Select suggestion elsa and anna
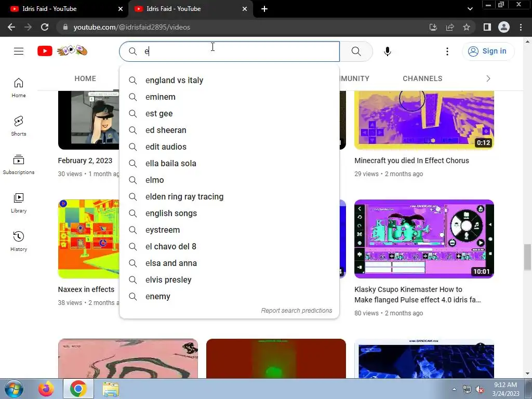Image resolution: width=532 pixels, height=399 pixels. 229,263
